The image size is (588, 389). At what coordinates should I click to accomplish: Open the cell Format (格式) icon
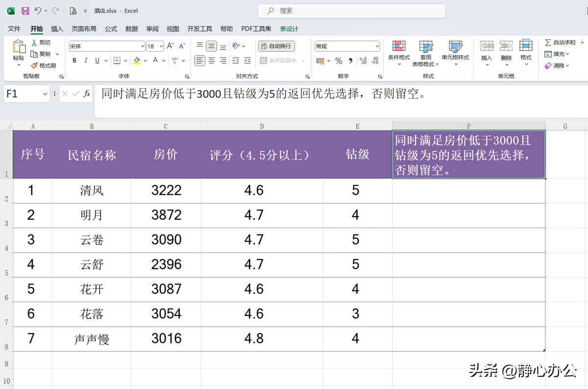click(526, 45)
